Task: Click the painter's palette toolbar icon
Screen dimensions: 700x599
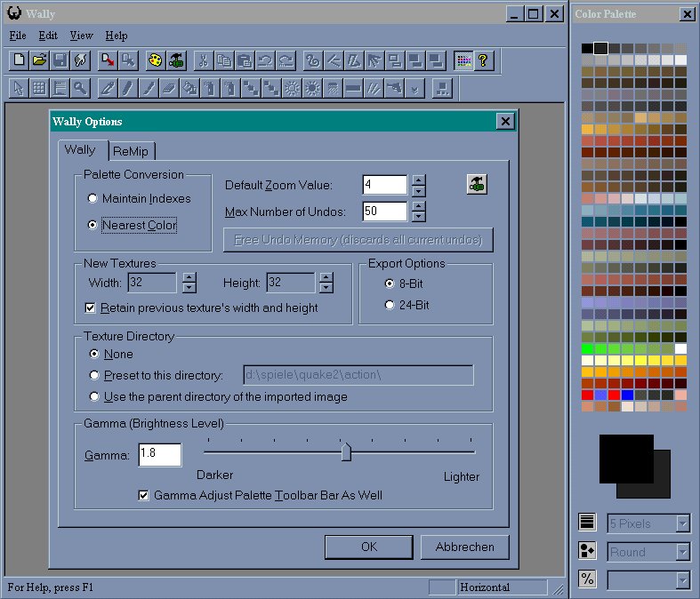Action: pyautogui.click(x=155, y=60)
